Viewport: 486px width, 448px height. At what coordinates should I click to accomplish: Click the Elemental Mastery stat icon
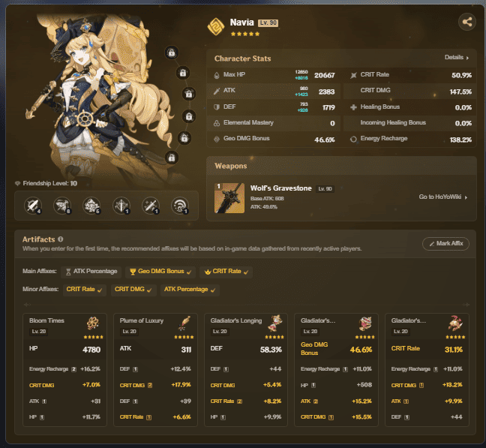[x=217, y=123]
